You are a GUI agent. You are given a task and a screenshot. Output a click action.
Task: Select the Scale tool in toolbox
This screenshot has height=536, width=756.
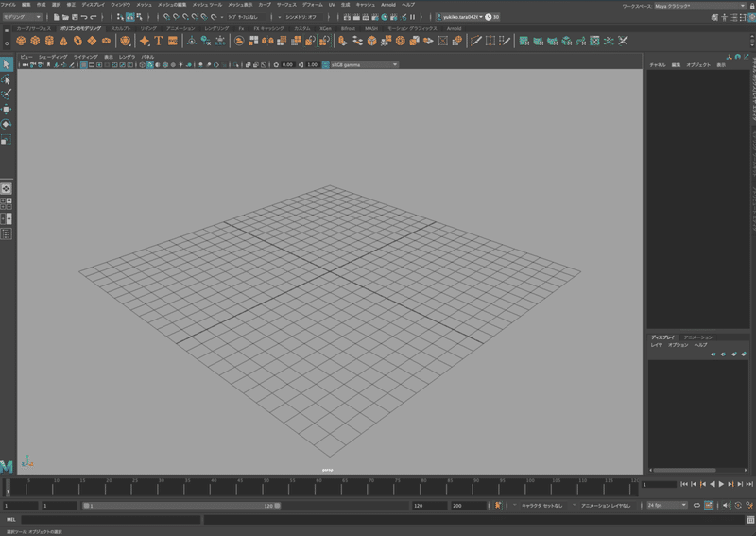[7, 139]
